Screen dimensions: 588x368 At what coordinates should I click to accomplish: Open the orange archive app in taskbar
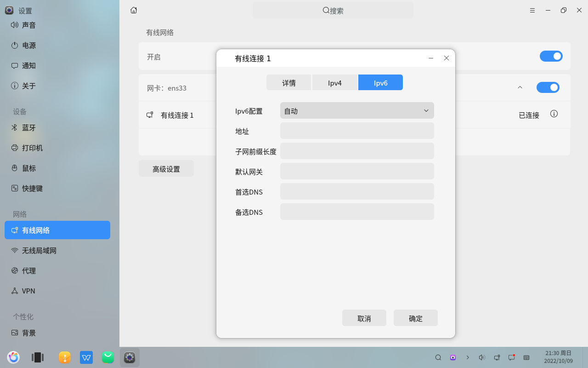click(x=65, y=357)
